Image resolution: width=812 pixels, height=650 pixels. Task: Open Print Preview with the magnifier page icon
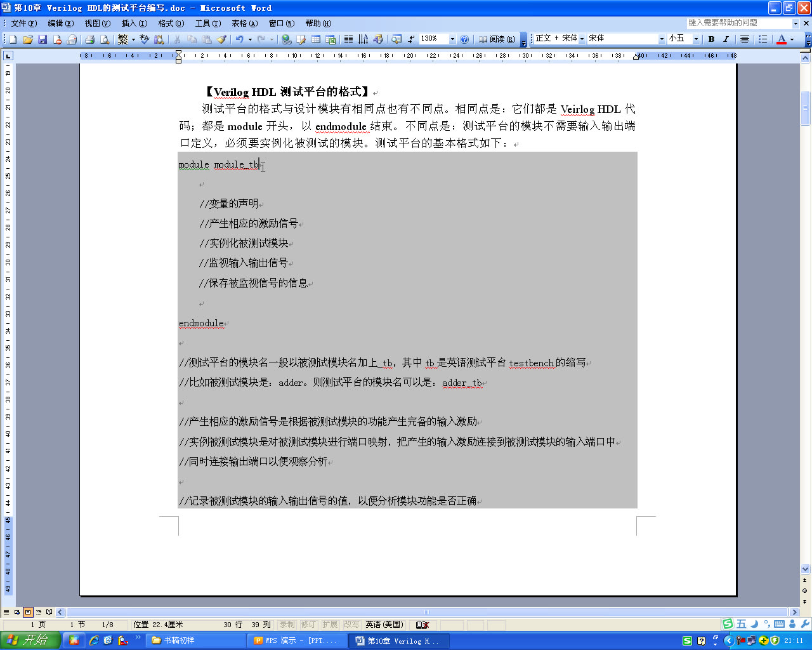pos(105,39)
